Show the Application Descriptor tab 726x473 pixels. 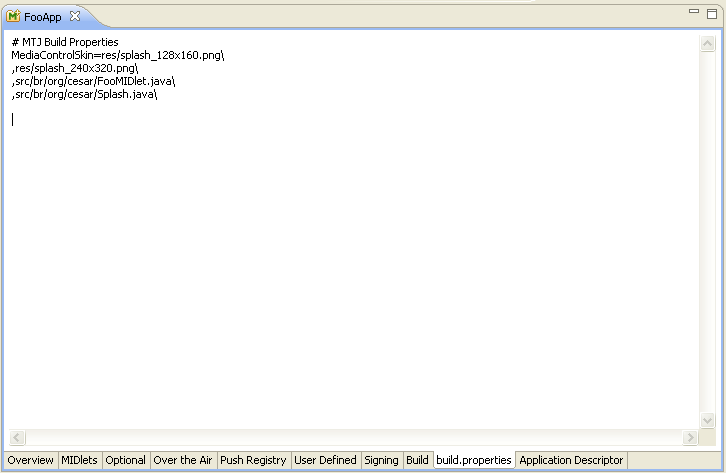(x=571, y=460)
